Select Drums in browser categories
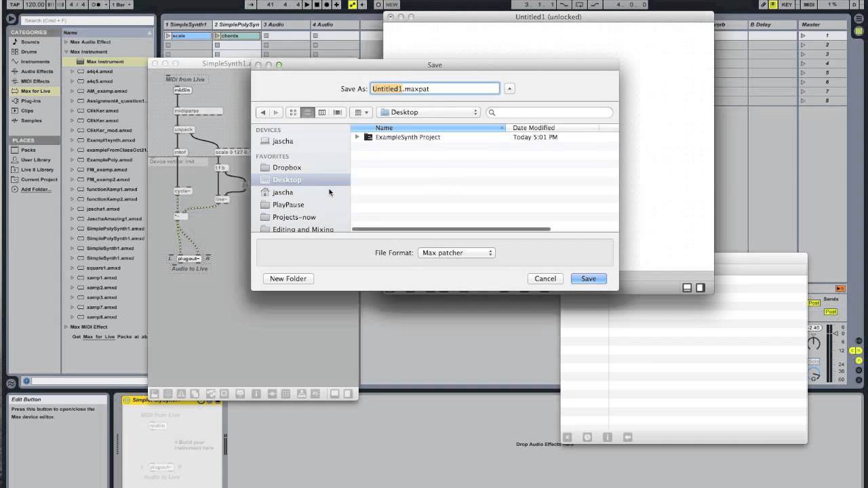Screen dimensions: 868x488 (x=29, y=52)
